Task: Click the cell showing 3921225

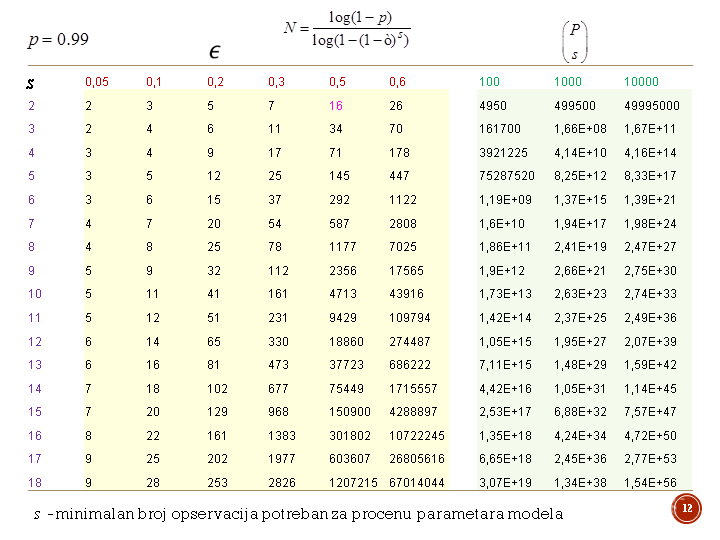Action: click(x=504, y=153)
